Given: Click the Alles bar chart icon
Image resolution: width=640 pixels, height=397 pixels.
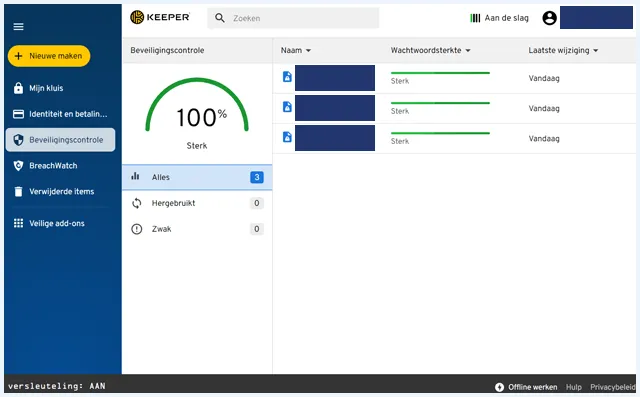Looking at the screenshot, I should coord(136,176).
